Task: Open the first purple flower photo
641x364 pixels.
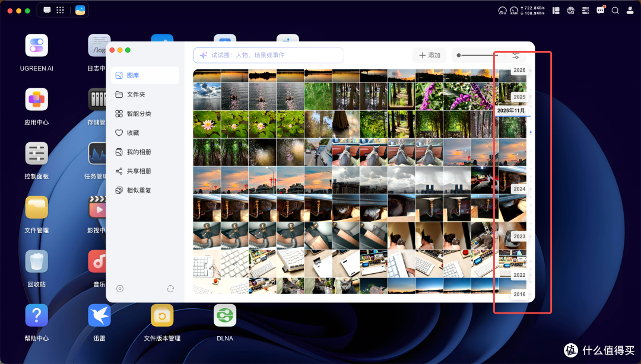Action: [429, 97]
